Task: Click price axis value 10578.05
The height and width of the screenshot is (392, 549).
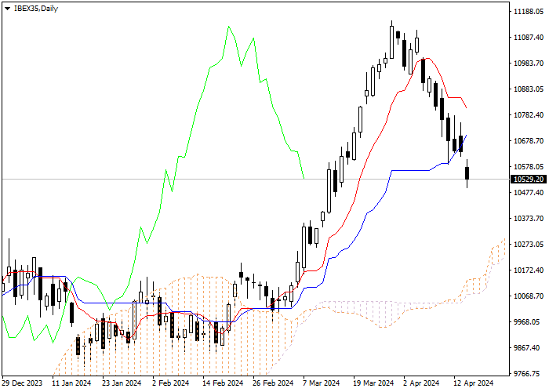Action: click(x=529, y=167)
